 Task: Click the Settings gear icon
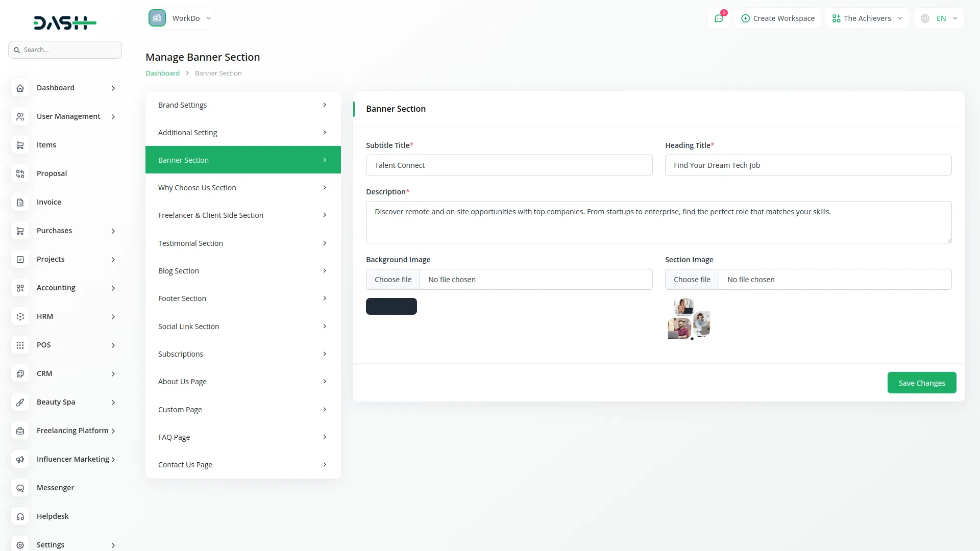tap(20, 545)
